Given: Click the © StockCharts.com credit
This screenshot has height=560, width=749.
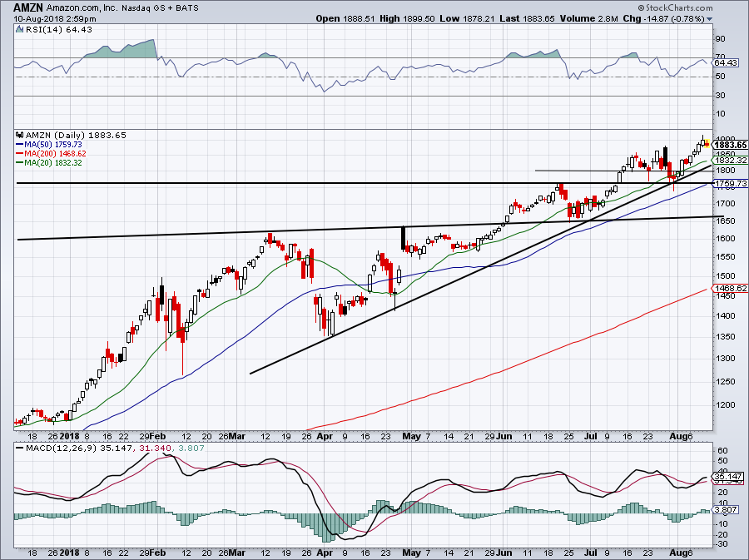Looking at the screenshot, I should click(x=675, y=7).
